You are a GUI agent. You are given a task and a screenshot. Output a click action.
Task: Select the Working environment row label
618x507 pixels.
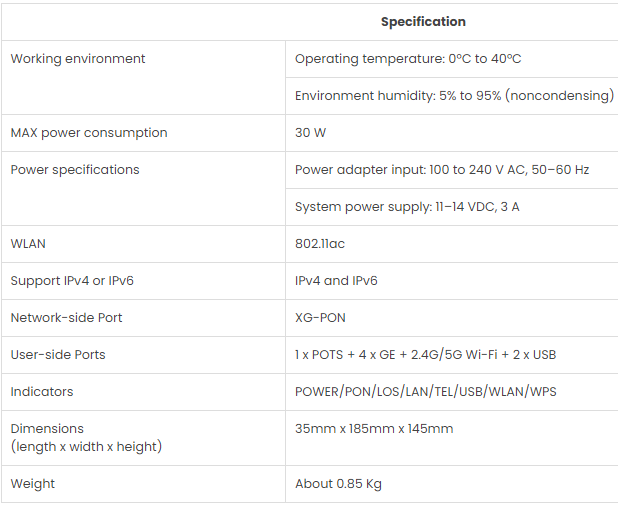pos(78,59)
